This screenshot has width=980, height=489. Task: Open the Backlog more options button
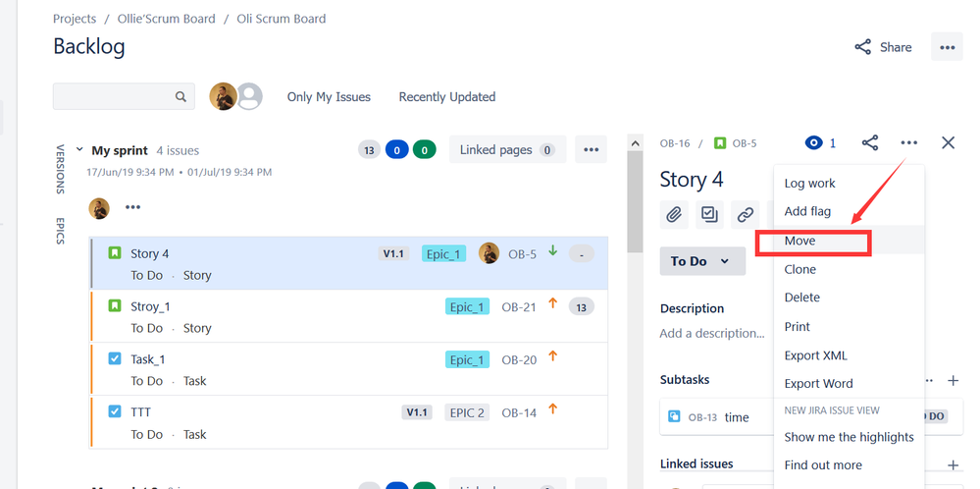click(x=947, y=47)
